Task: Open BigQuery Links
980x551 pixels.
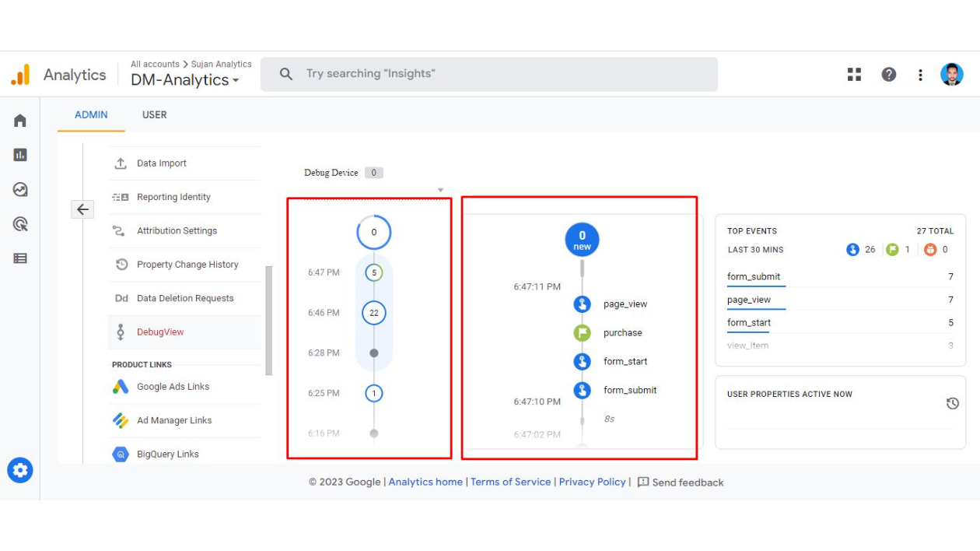Action: [x=184, y=454]
